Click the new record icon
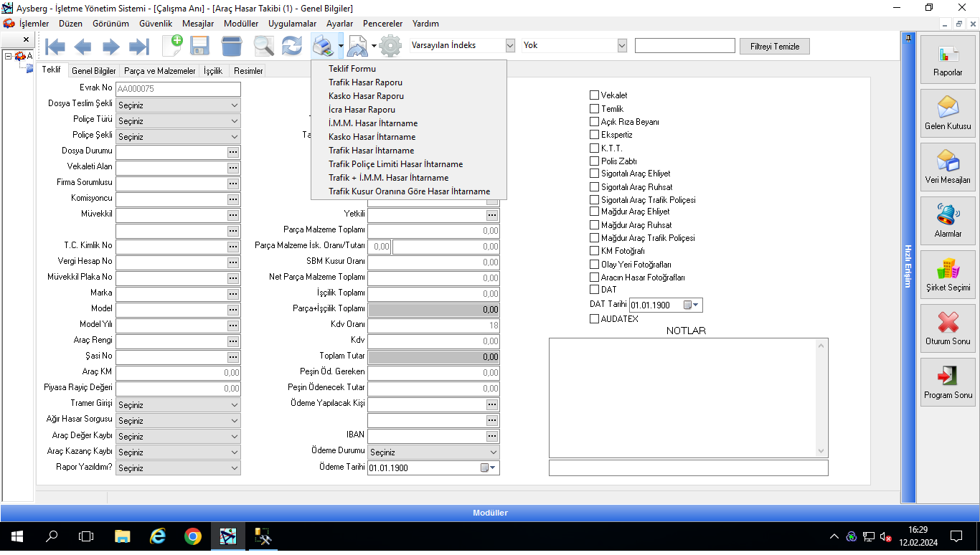 click(172, 46)
